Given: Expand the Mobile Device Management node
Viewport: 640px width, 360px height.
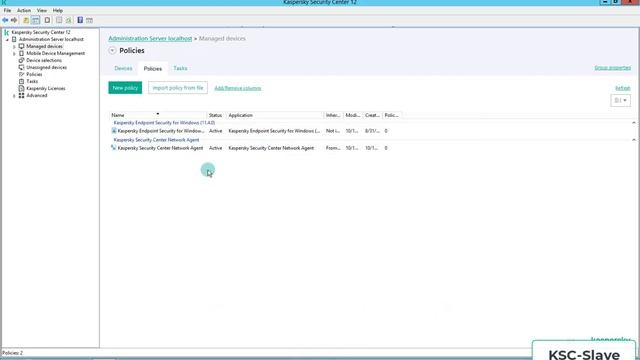Looking at the screenshot, I should [14, 53].
